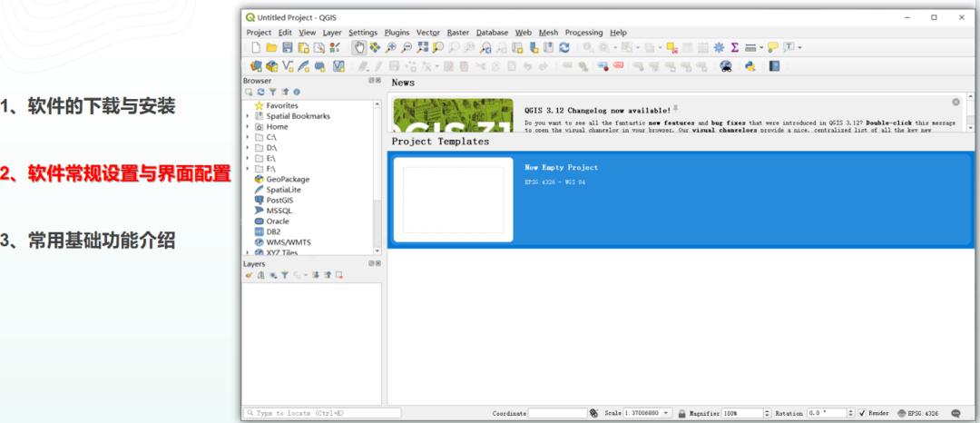Click the QGIS 3.12 news thumbnail image
The width and height of the screenshot is (980, 423).
(453, 115)
